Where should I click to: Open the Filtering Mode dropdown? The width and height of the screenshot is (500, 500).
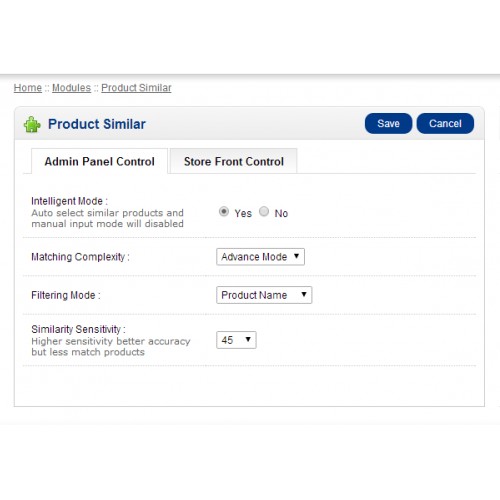[264, 295]
